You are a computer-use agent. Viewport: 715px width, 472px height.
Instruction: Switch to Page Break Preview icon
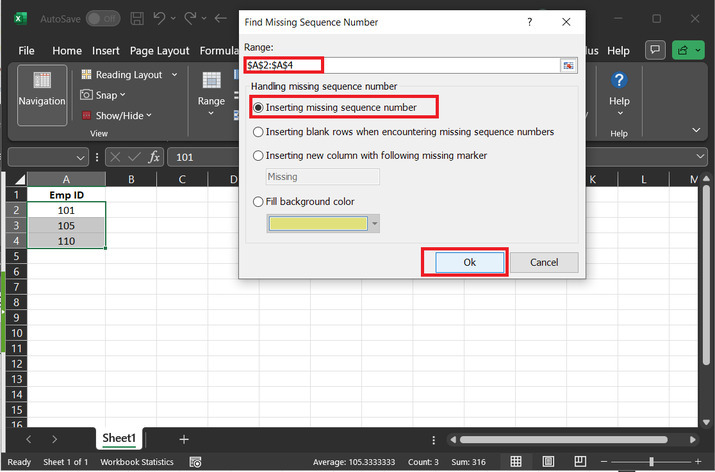pyautogui.click(x=580, y=462)
